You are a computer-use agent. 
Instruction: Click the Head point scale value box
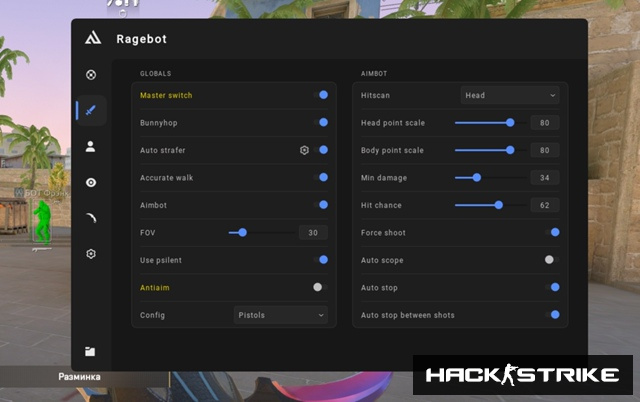(x=545, y=122)
